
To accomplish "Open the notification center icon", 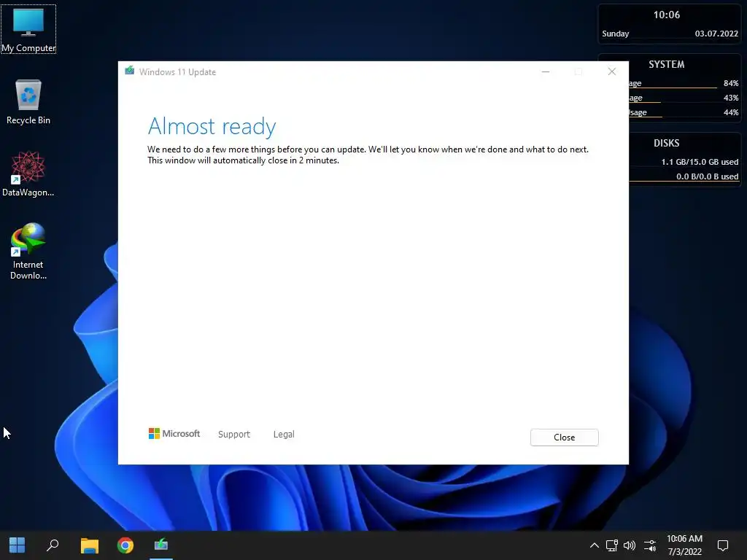I will pyautogui.click(x=723, y=545).
